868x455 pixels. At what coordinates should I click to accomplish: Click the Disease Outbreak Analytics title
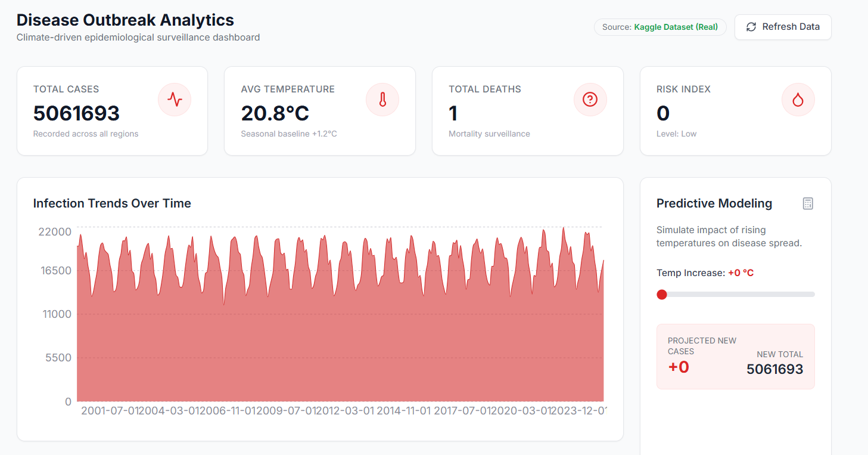[125, 20]
